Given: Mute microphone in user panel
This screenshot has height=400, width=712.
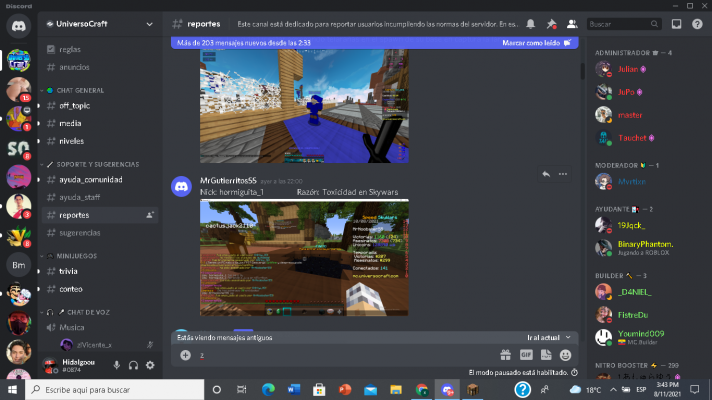Looking at the screenshot, I should [117, 365].
